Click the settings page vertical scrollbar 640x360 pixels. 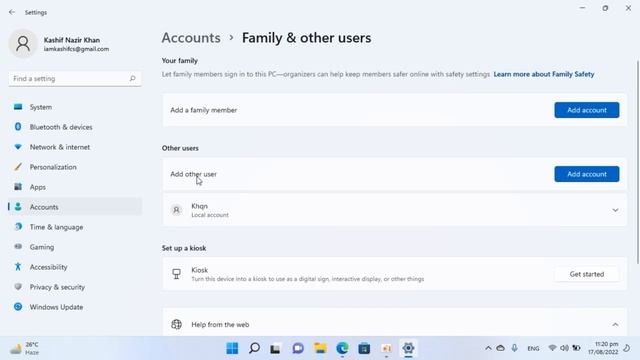coord(638,162)
